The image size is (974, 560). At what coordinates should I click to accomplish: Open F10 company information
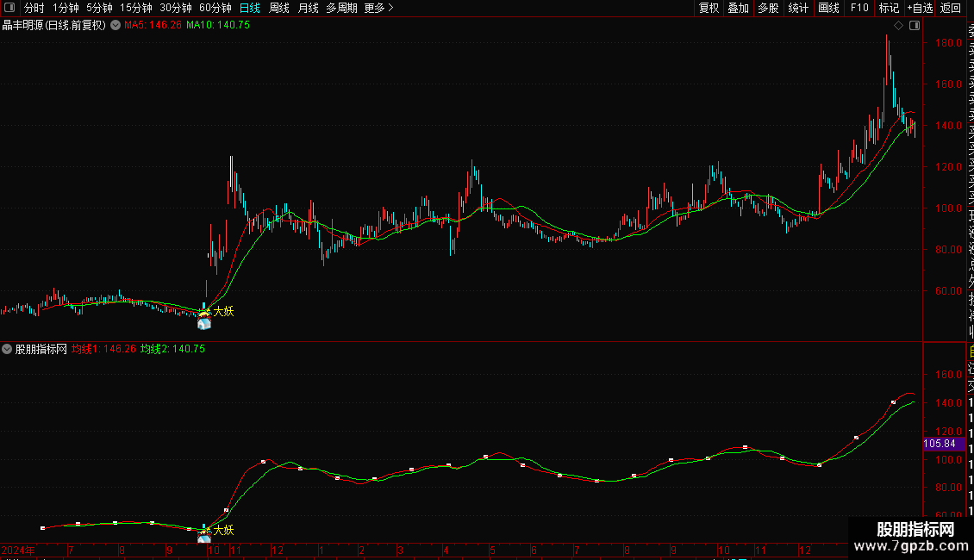tap(859, 8)
